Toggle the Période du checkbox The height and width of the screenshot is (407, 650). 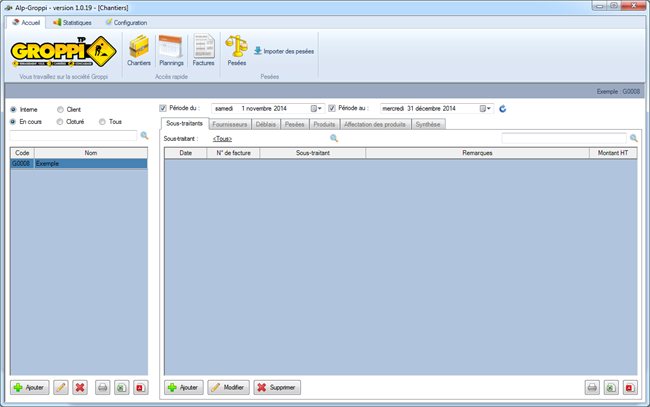click(164, 108)
